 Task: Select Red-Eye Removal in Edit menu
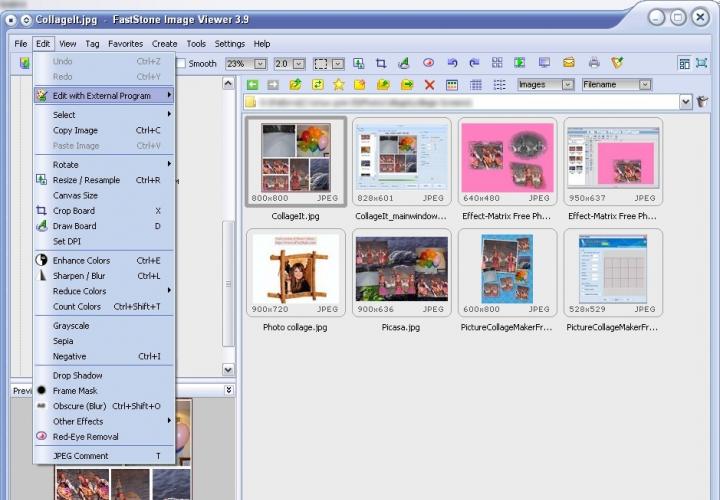(x=85, y=437)
